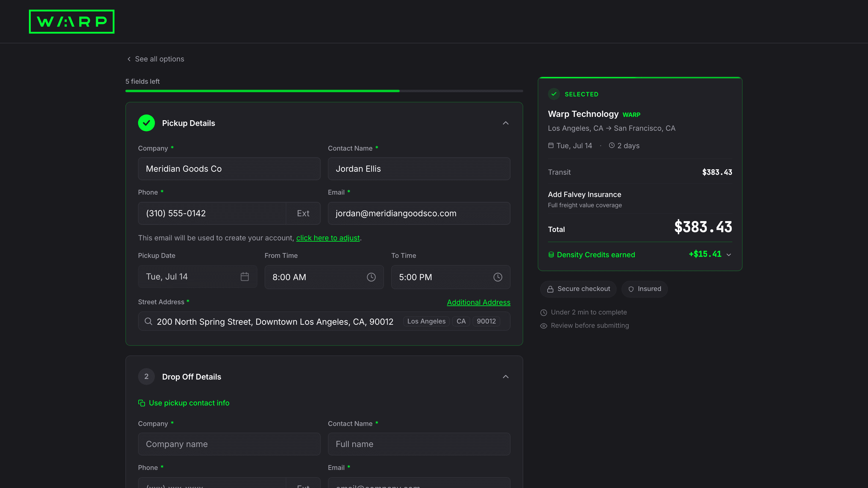Click the Drop Off Details heading

click(191, 377)
